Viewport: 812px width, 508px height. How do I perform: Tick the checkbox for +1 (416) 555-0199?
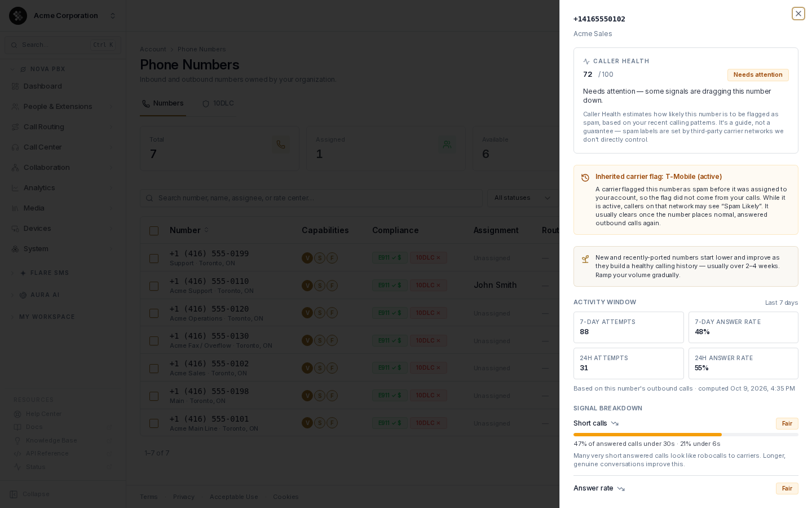click(154, 259)
